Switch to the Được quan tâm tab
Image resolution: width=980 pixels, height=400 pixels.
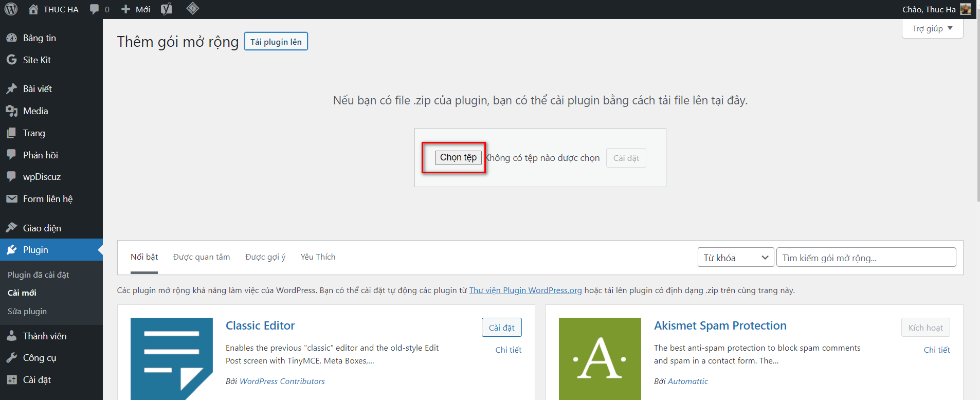click(201, 257)
